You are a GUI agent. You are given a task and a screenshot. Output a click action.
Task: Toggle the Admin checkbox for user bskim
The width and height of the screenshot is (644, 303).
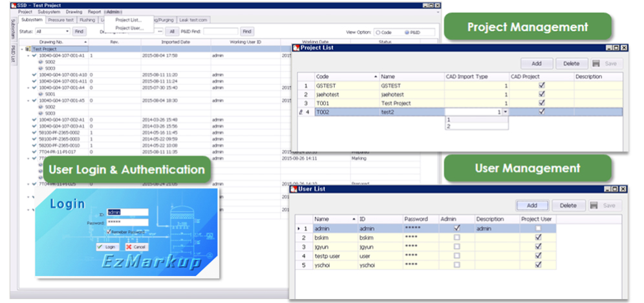pos(457,238)
